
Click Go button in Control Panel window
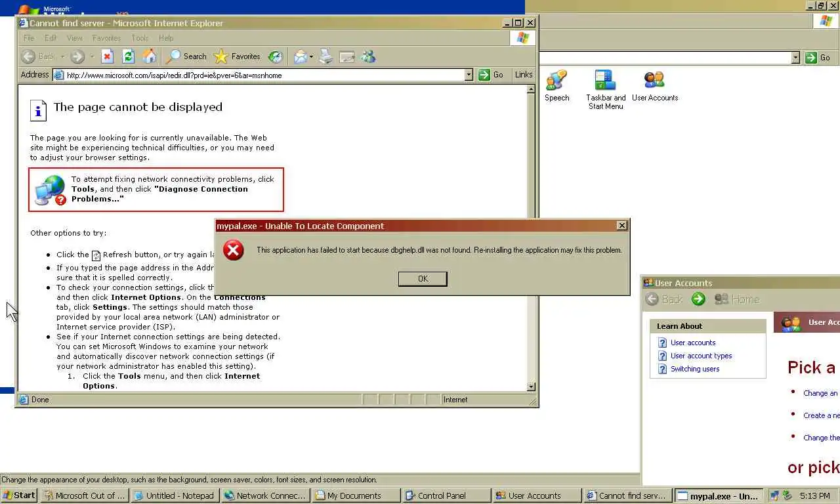click(818, 58)
